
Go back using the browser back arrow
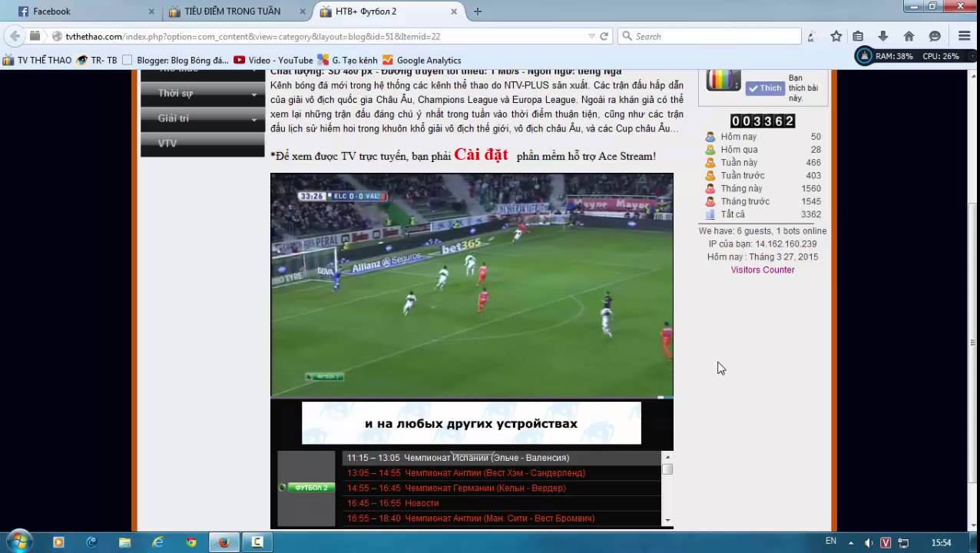(x=15, y=36)
